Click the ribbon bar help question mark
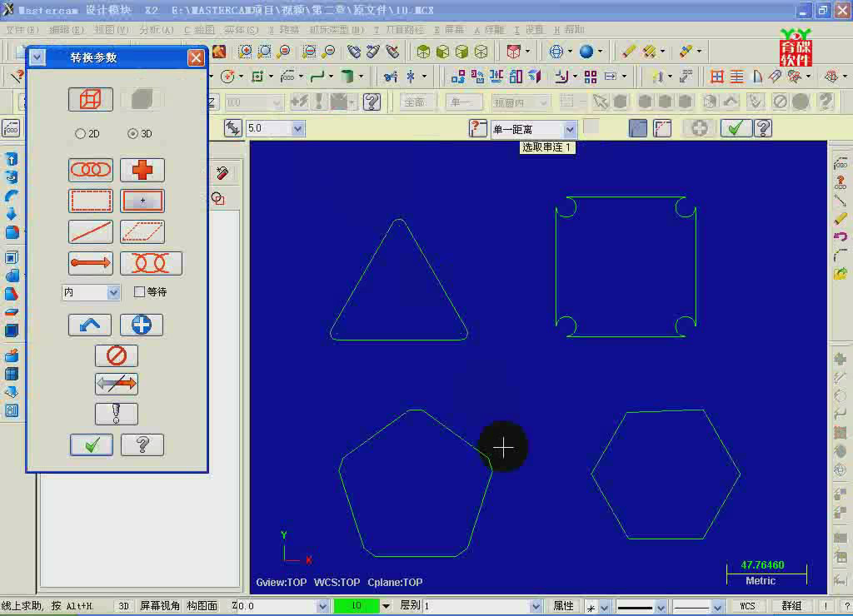This screenshot has width=853, height=616. (763, 128)
